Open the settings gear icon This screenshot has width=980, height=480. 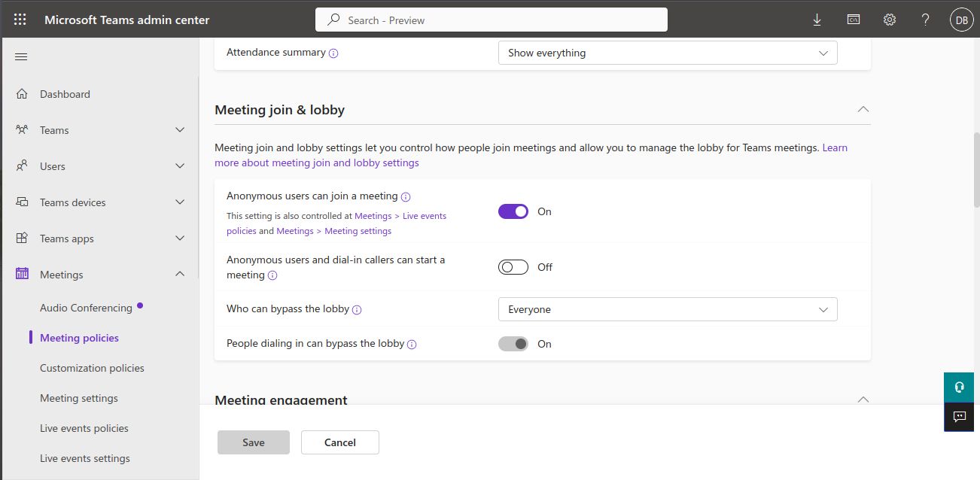tap(890, 20)
